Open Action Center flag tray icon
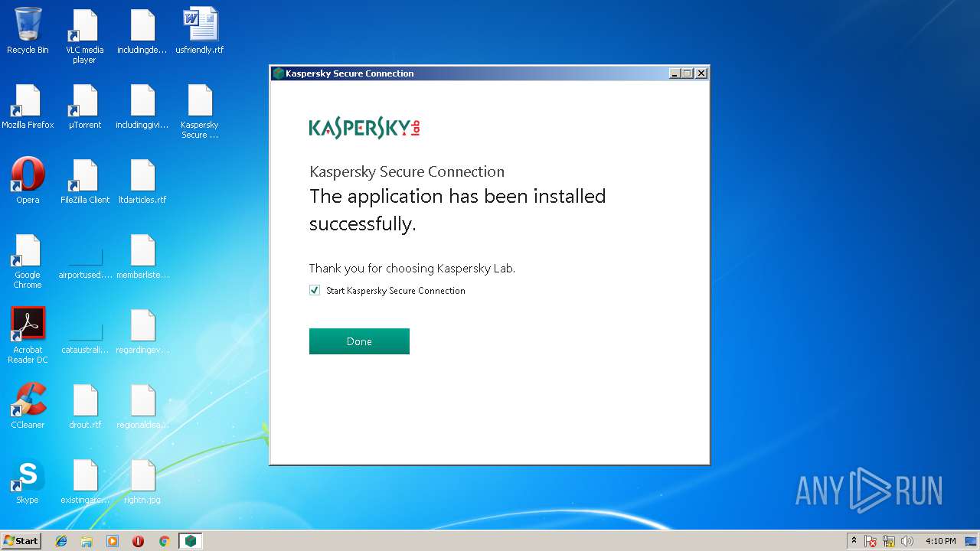This screenshot has width=980, height=551. [871, 541]
